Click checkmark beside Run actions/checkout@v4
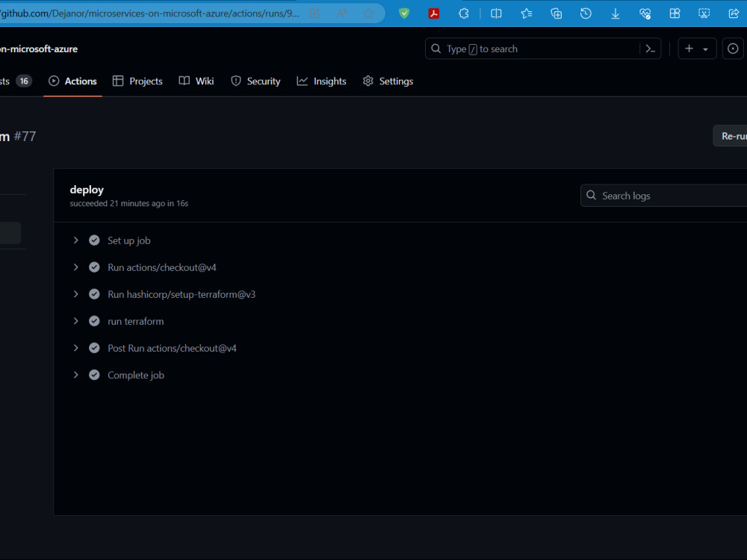Image resolution: width=747 pixels, height=560 pixels. 94,267
